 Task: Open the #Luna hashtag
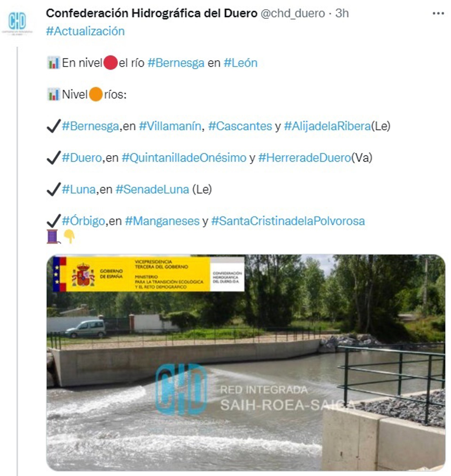(79, 189)
